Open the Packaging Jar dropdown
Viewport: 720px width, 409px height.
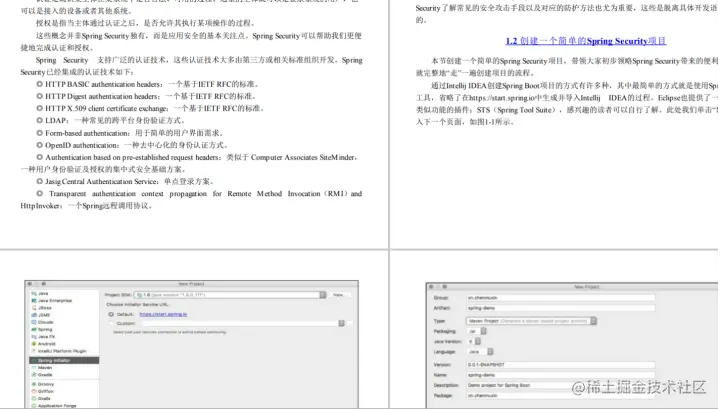click(477, 331)
